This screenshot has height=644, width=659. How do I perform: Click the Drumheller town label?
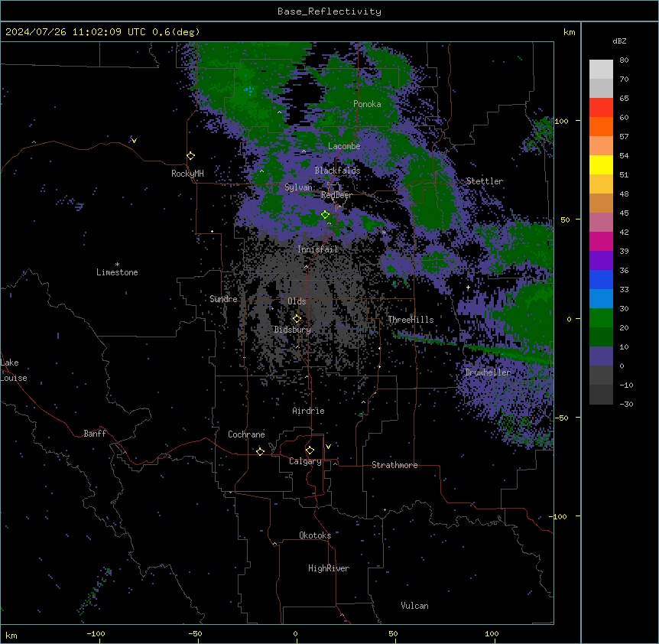[x=488, y=372]
